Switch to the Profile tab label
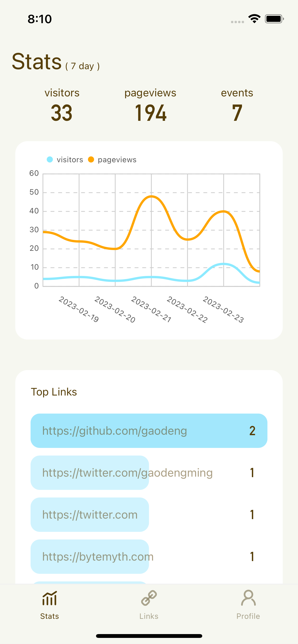The width and height of the screenshot is (298, 644). [248, 616]
